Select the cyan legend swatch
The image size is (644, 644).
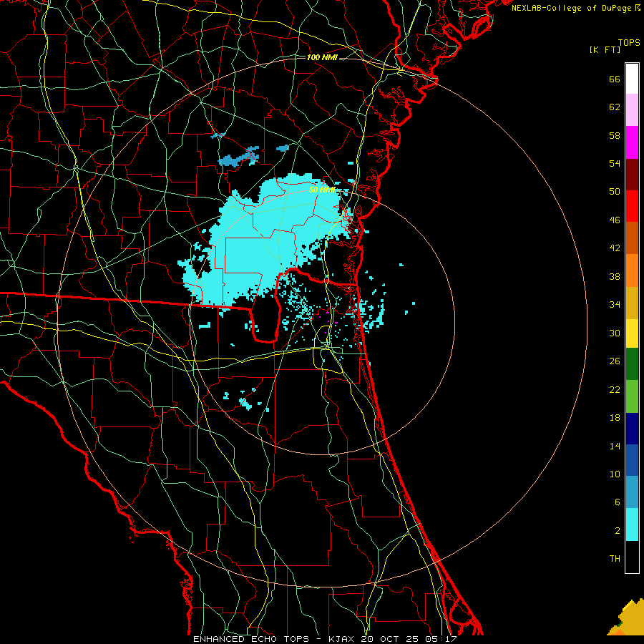click(632, 525)
